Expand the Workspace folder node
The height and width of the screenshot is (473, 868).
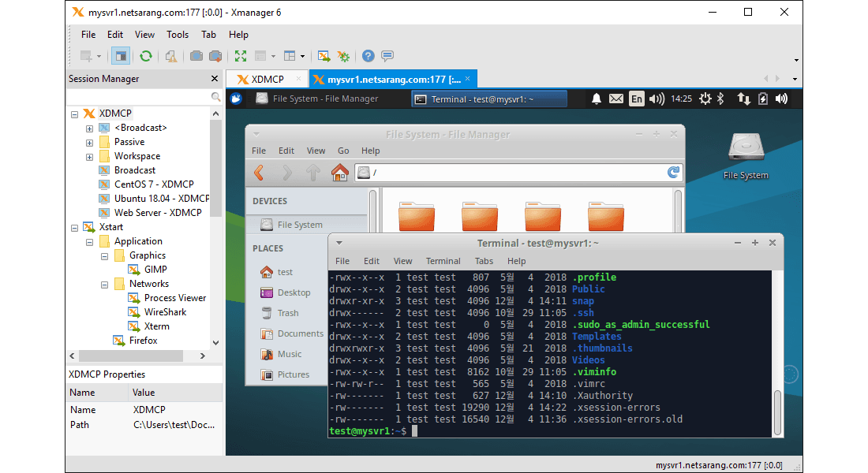tap(90, 157)
